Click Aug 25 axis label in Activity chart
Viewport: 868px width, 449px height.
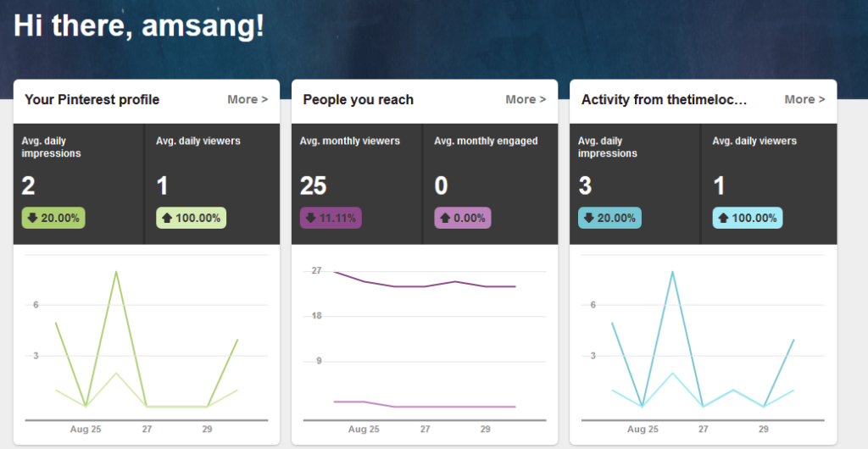tap(643, 430)
